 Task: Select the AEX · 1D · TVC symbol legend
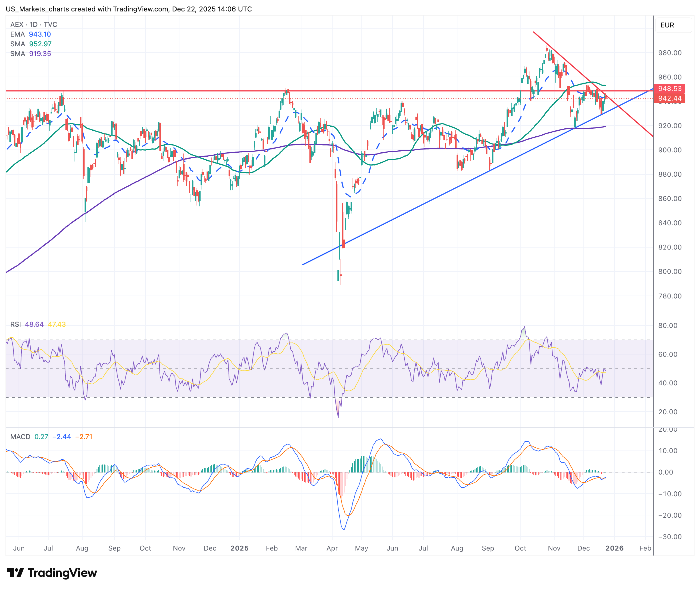[x=34, y=24]
